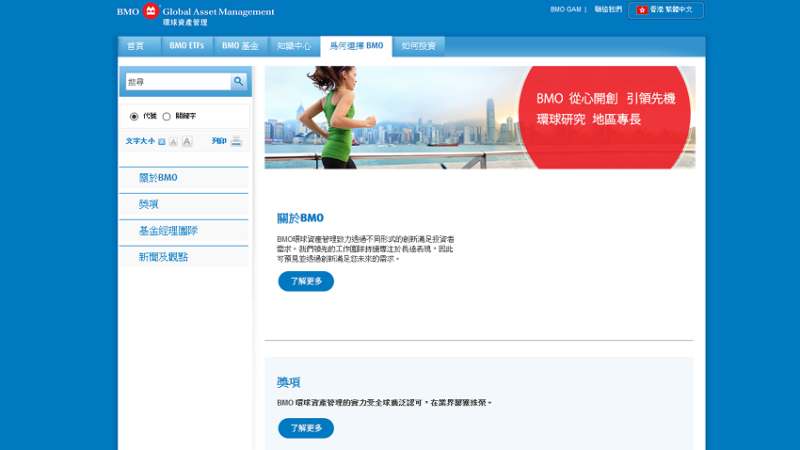Click the 列印 print text link
The height and width of the screenshot is (450, 800).
[x=219, y=141]
